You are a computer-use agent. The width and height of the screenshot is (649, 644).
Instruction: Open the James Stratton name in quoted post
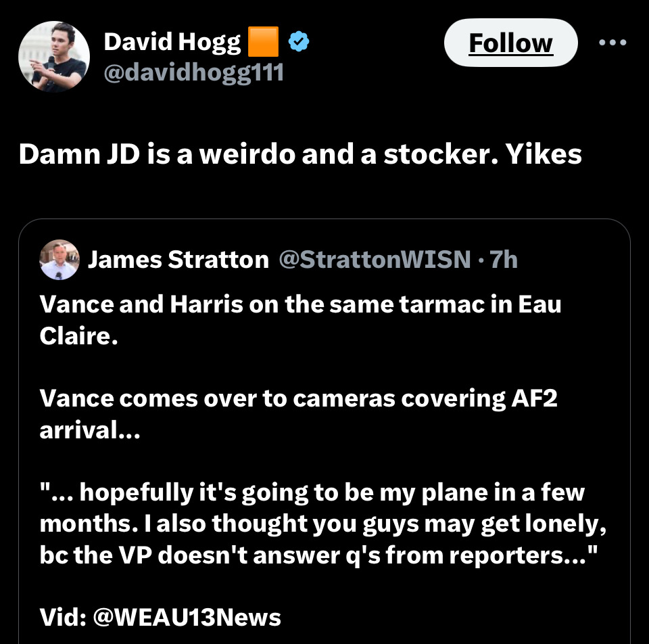click(178, 260)
